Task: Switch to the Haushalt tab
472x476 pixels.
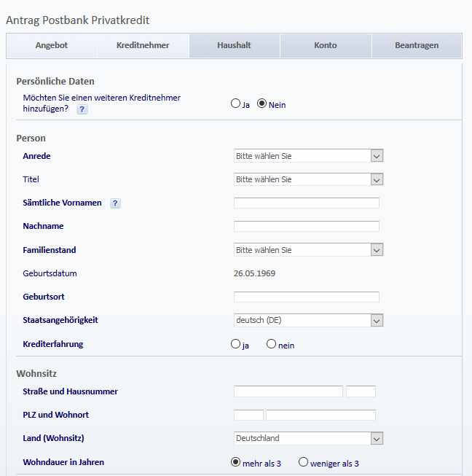Action: point(235,45)
